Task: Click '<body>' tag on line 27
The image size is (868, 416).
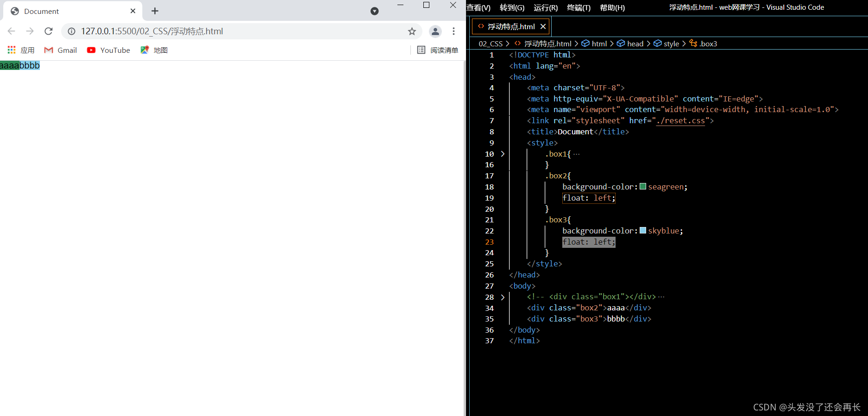Action: click(x=522, y=286)
